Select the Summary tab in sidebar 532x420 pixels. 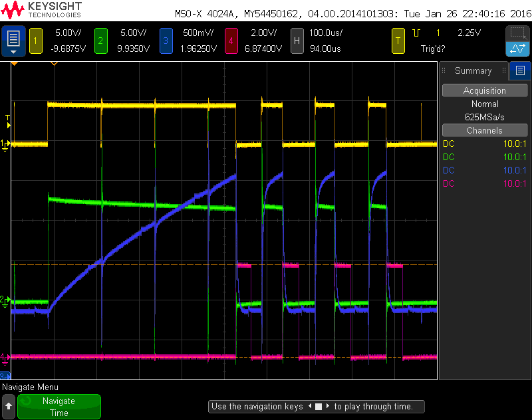click(x=473, y=70)
